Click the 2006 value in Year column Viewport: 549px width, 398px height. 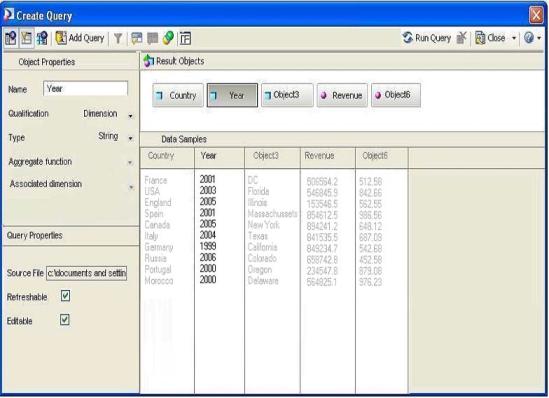click(x=208, y=258)
